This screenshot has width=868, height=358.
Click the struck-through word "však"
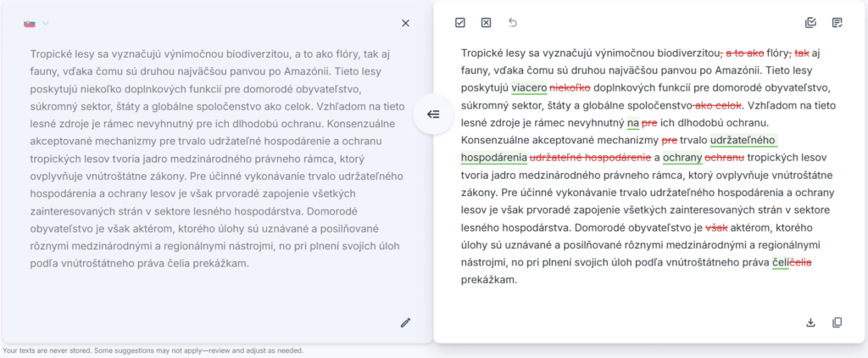[717, 227]
